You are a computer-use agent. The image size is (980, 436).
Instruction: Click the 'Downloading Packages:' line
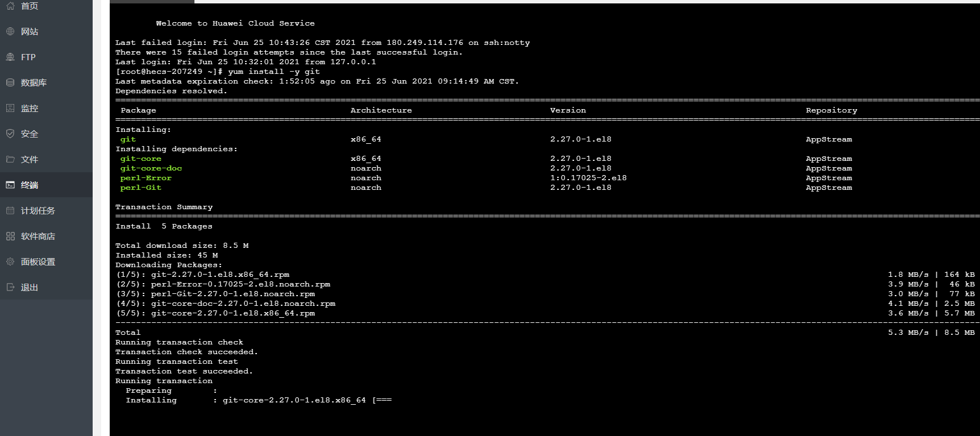(169, 265)
